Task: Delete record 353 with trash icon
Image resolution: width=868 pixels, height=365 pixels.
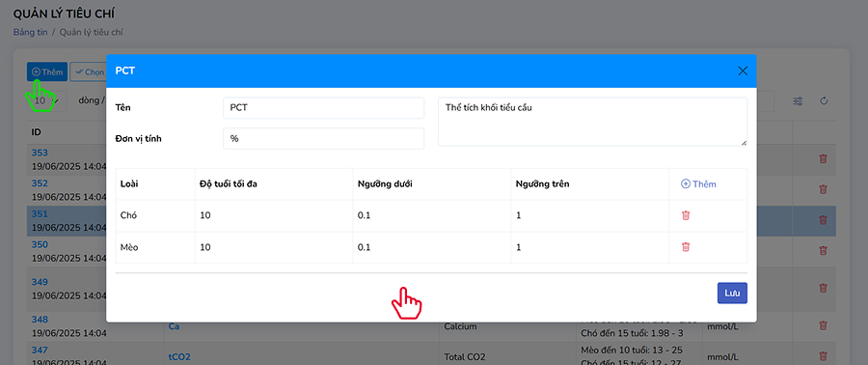Action: click(824, 159)
